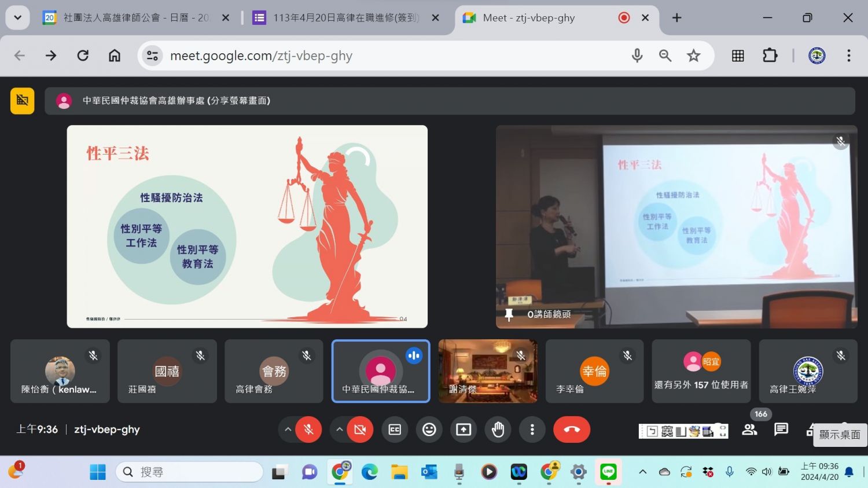868x488 pixels.
Task: Click the Windows taskbar 搜尋 box
Action: 189,472
